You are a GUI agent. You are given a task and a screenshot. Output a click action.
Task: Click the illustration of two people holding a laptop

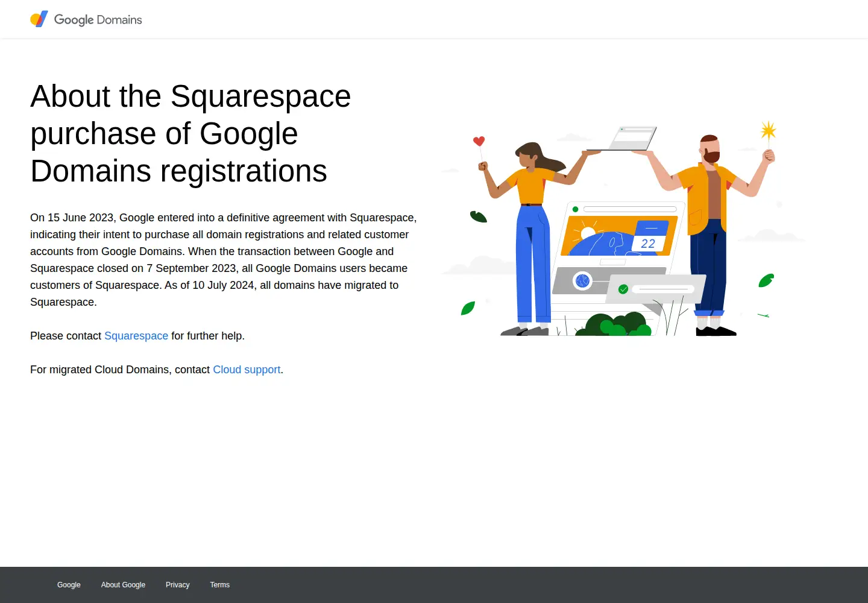(624, 228)
